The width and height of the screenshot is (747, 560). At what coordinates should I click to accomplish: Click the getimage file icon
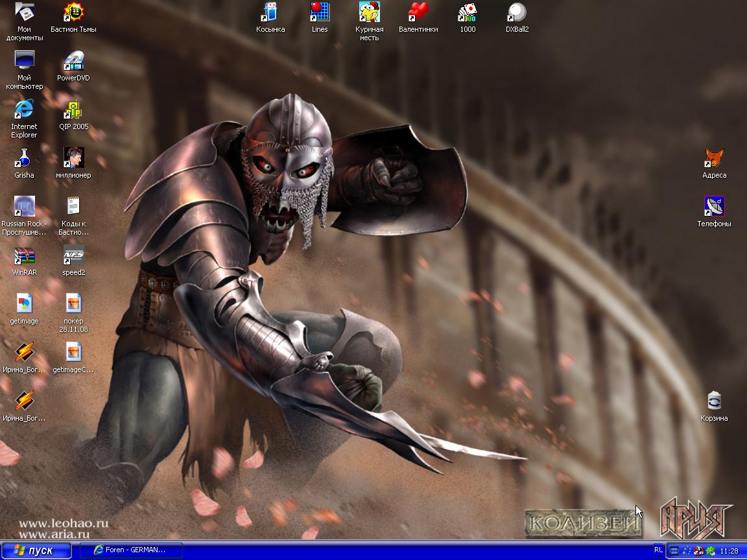(x=24, y=309)
